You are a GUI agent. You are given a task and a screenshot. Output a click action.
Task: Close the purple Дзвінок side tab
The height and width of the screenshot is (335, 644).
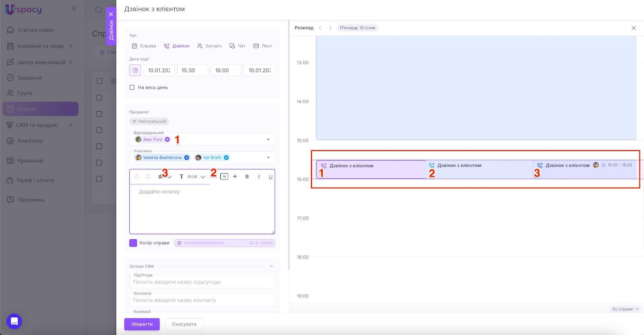111,14
